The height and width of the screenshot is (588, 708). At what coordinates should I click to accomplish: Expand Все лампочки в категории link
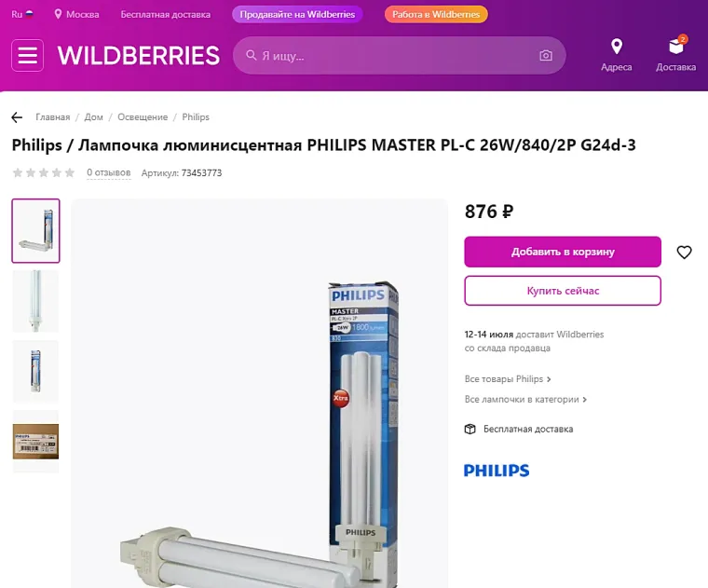[x=525, y=399]
